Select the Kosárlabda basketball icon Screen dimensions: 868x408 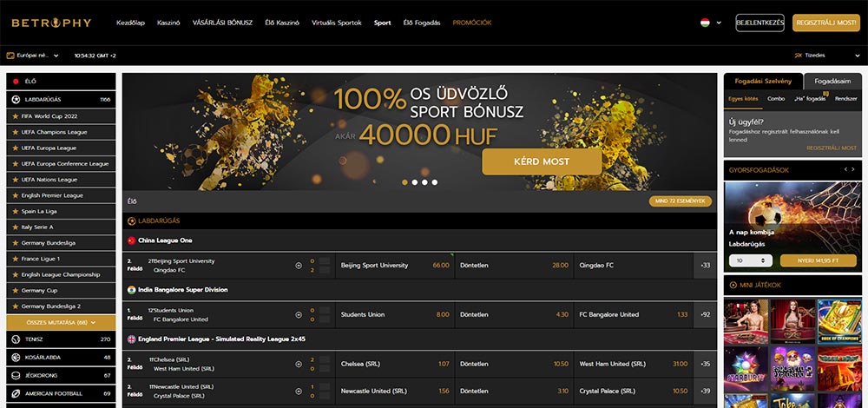[15, 357]
